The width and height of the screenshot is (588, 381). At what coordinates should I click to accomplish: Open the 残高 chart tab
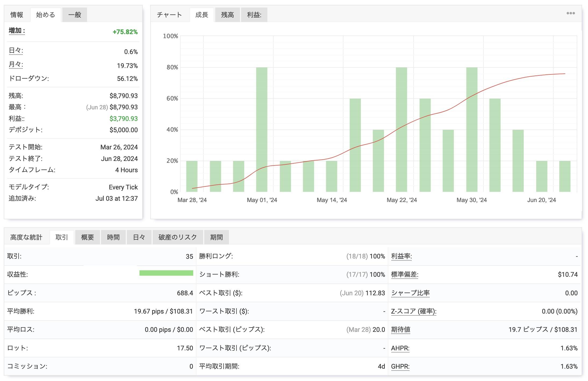point(228,15)
